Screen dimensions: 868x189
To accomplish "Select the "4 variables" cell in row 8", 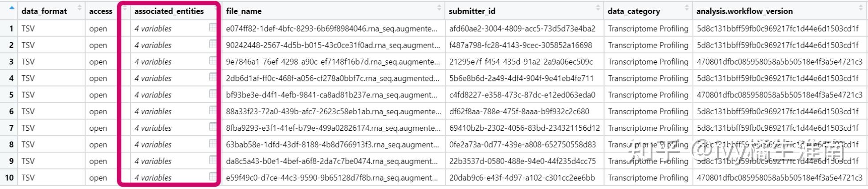I will 153,145.
